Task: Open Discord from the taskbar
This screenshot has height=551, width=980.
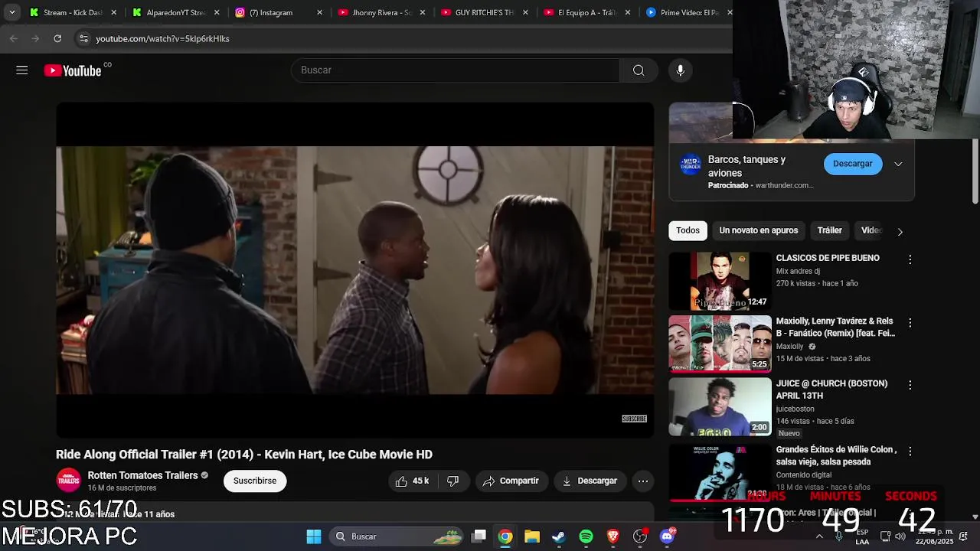Action: (x=667, y=536)
